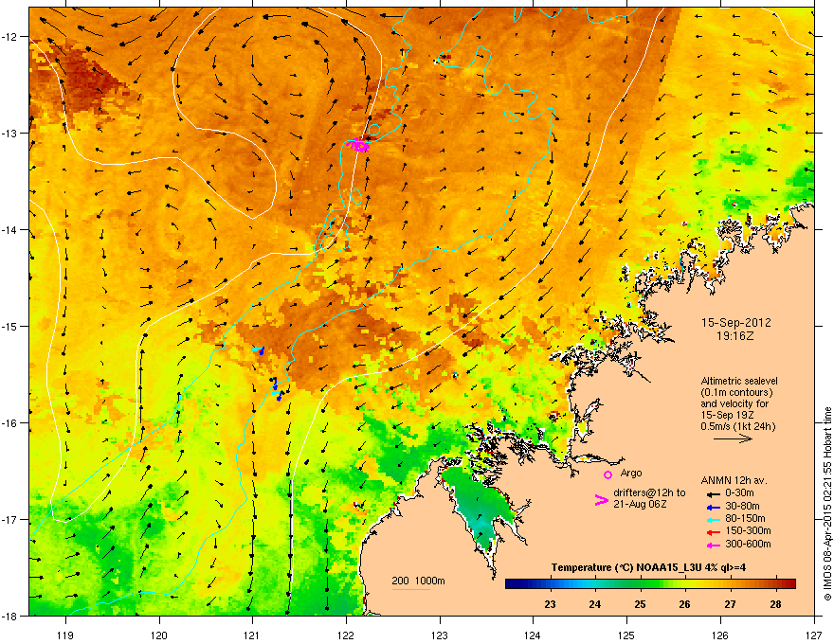Click the '150-300m' depth label
This screenshot has height=644, width=834.
tap(748, 530)
